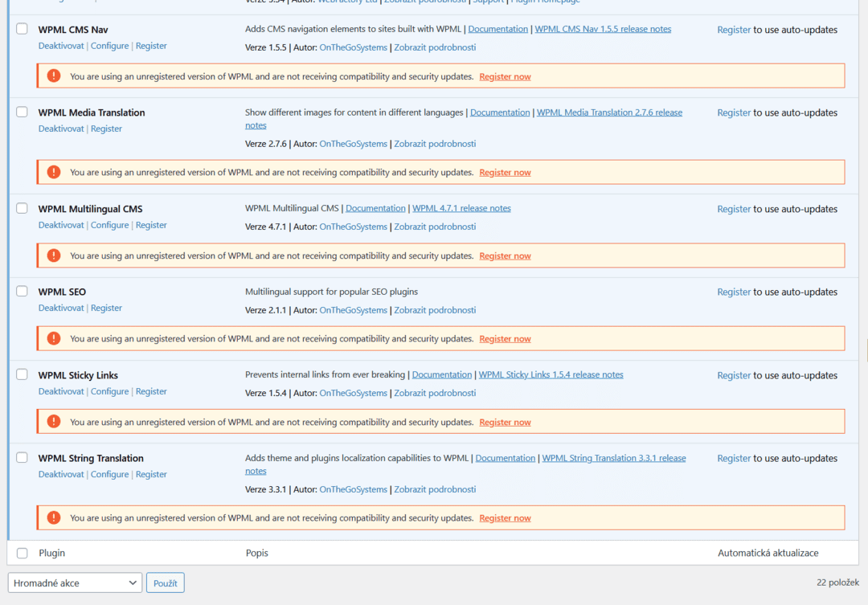
Task: Open Zobrazit podrobnosti for WPML String Translation
Action: tap(435, 490)
